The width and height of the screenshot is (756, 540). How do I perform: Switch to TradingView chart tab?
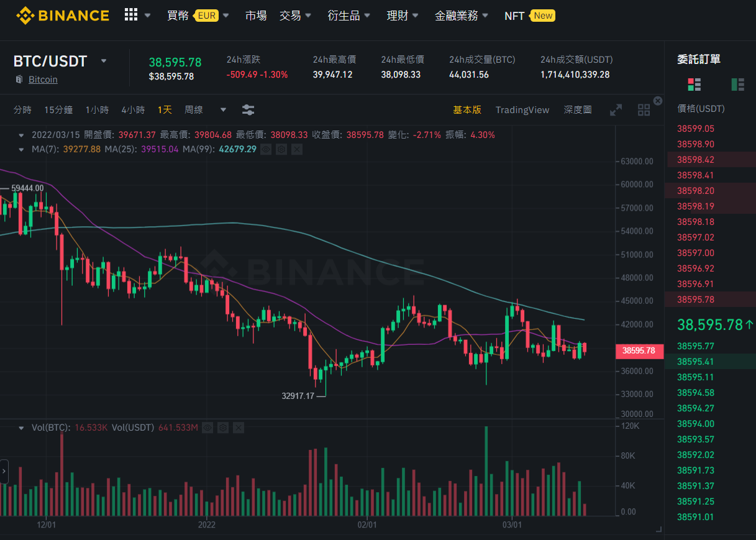coord(522,110)
